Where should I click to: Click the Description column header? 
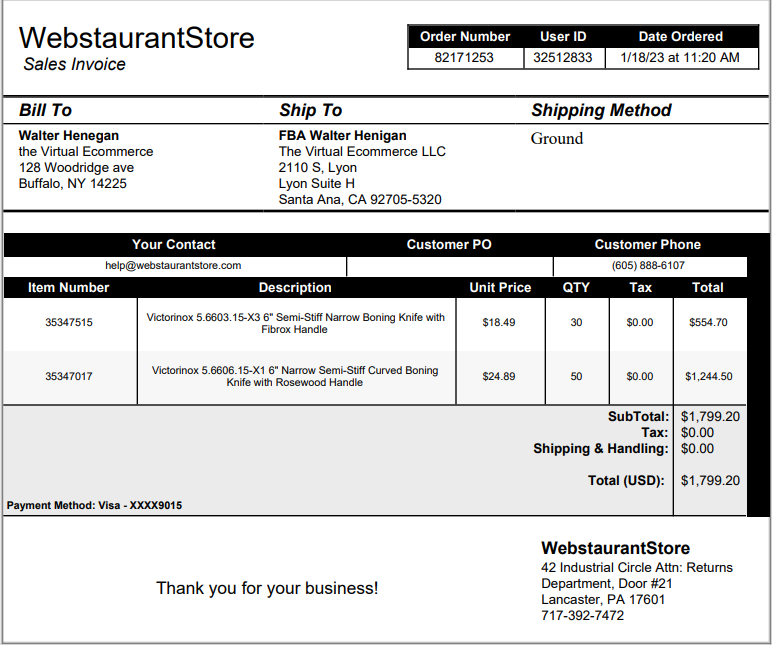point(295,288)
